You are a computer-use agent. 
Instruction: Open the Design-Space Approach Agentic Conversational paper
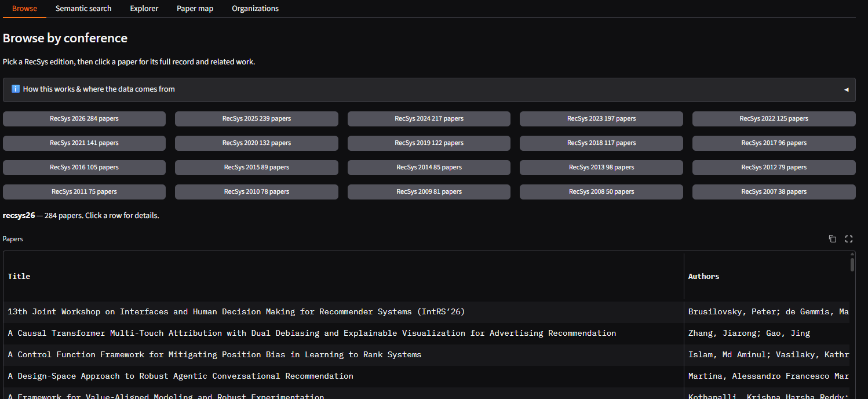click(344, 376)
